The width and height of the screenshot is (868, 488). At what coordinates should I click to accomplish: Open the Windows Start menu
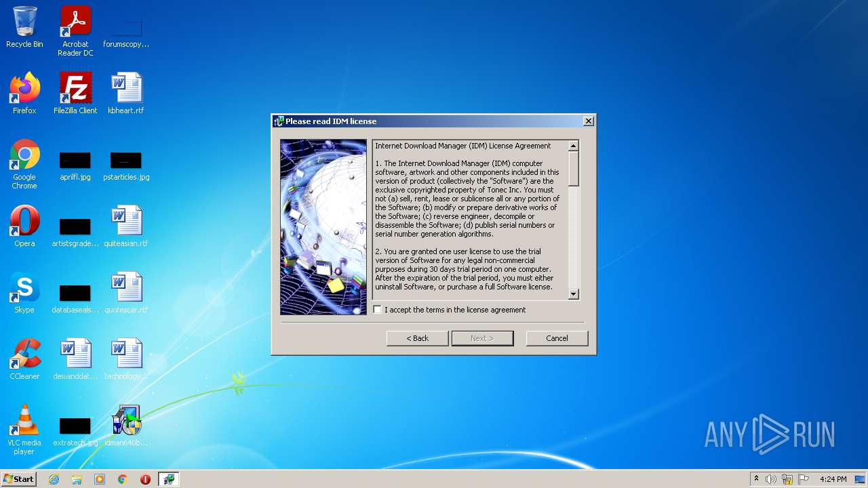pyautogui.click(x=18, y=479)
